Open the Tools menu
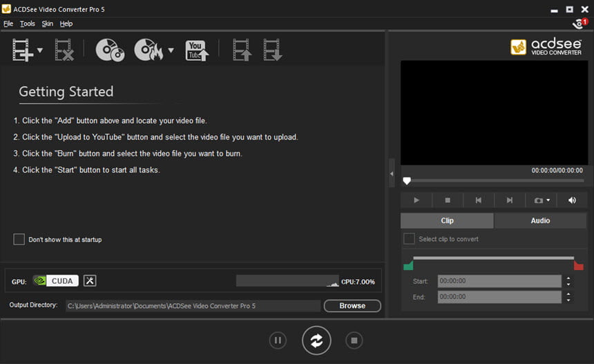The image size is (594, 364). [27, 23]
